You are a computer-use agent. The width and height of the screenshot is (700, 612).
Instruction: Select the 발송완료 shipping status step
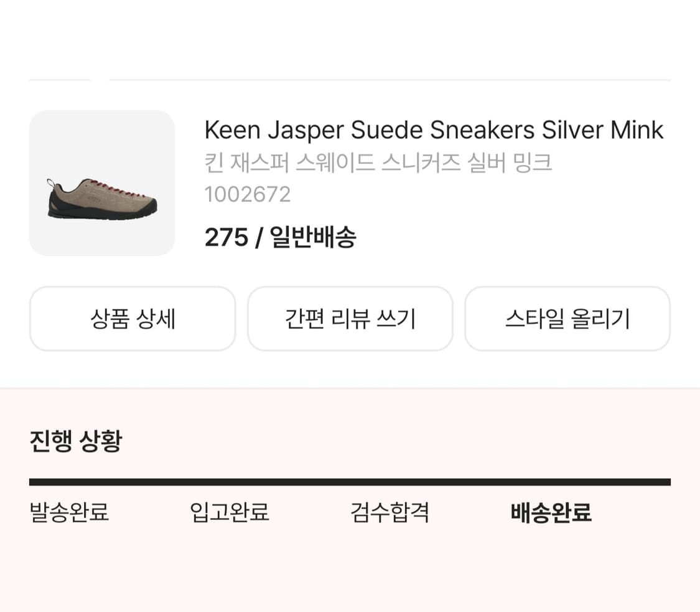[x=68, y=513]
